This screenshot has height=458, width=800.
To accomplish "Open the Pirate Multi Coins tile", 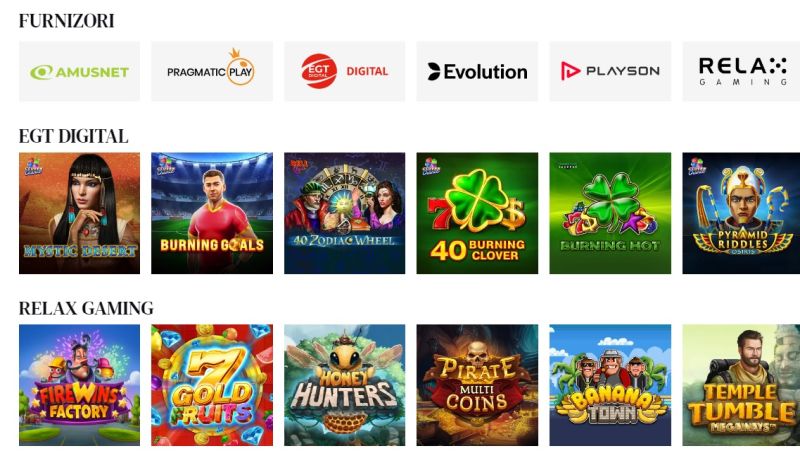I will 477,385.
